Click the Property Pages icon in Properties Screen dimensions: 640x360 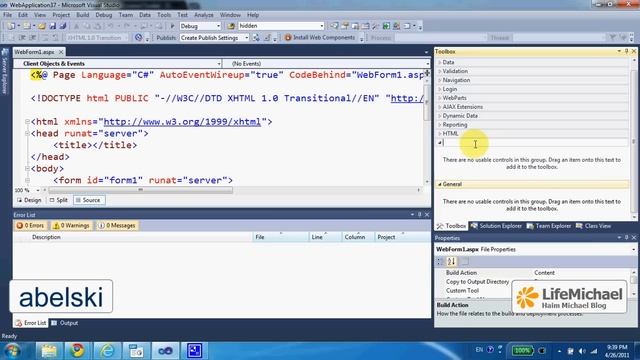tap(464, 261)
